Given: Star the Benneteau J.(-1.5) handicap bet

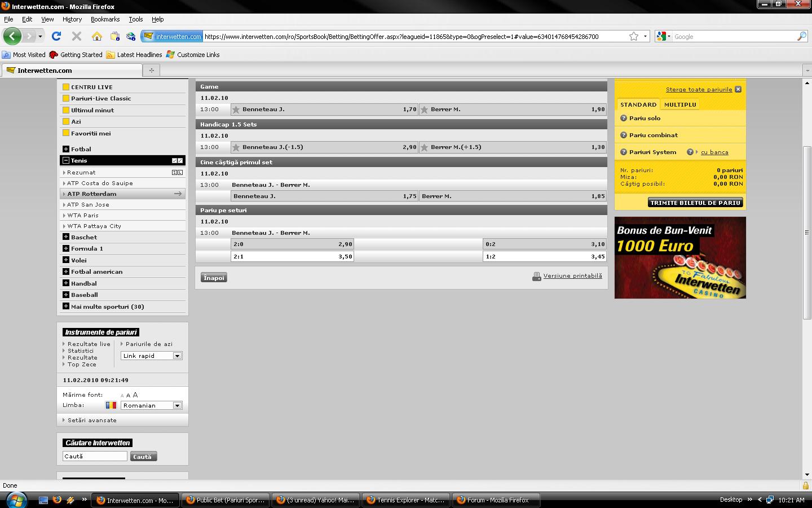Looking at the screenshot, I should pos(236,147).
